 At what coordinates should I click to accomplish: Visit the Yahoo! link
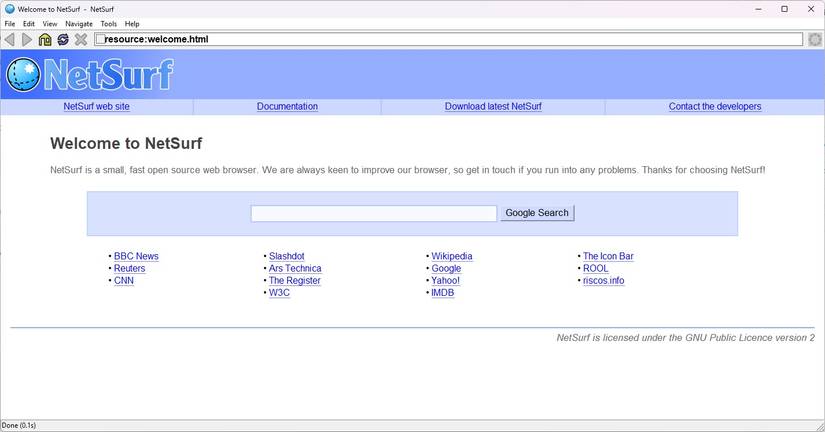(x=446, y=280)
